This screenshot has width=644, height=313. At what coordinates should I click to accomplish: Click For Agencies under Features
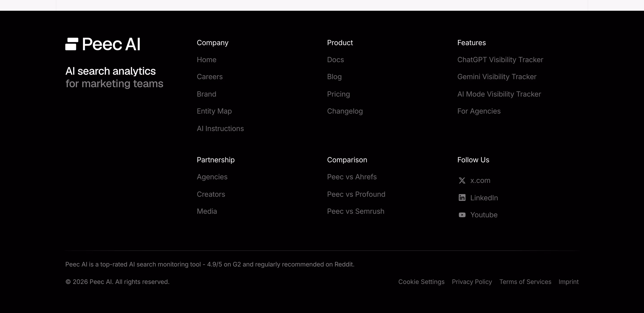479,111
